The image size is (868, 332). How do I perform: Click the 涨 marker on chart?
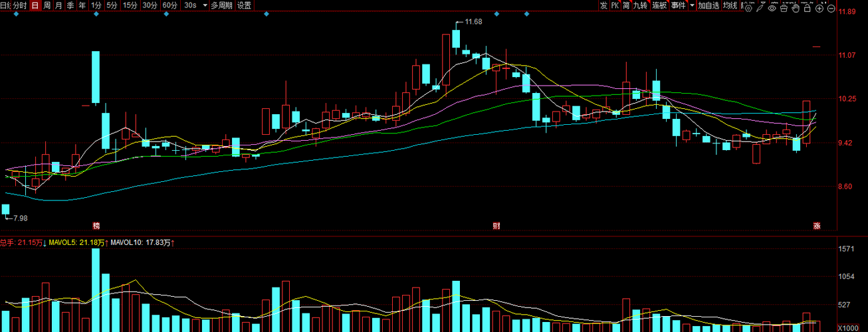click(x=816, y=226)
